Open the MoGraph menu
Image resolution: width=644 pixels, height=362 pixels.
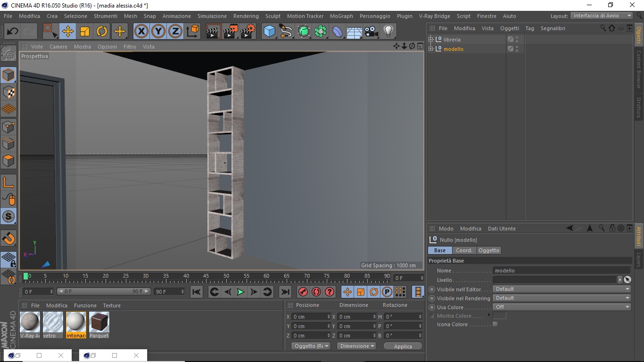[341, 16]
